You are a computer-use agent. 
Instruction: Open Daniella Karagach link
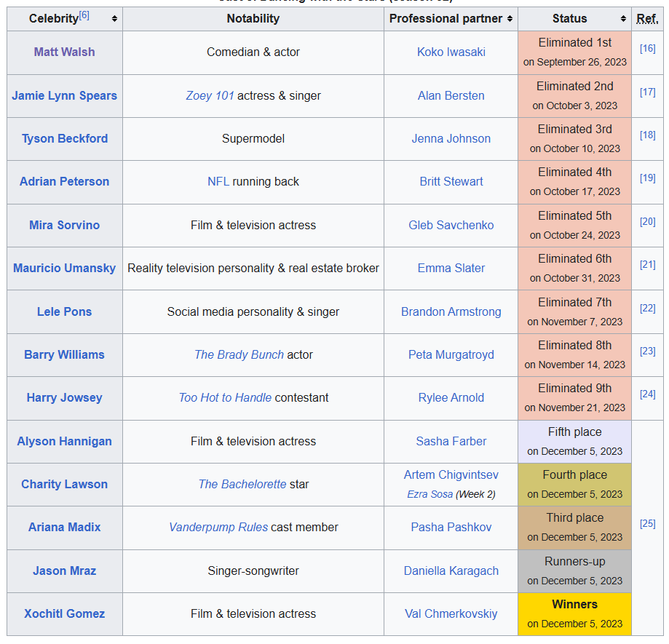click(x=451, y=571)
